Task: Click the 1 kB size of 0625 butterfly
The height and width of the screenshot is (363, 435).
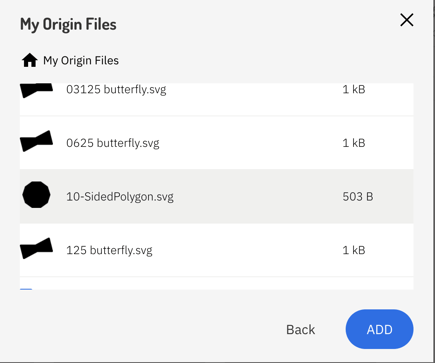Action: (354, 143)
